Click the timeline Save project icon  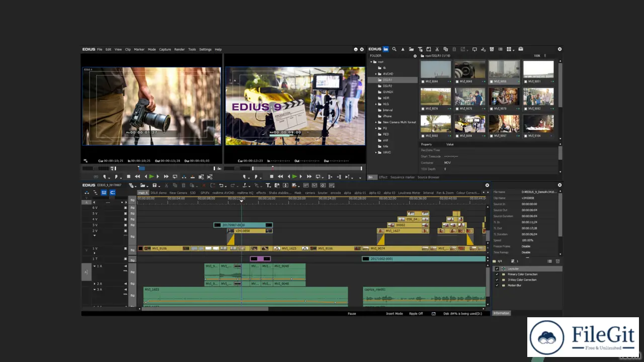154,186
